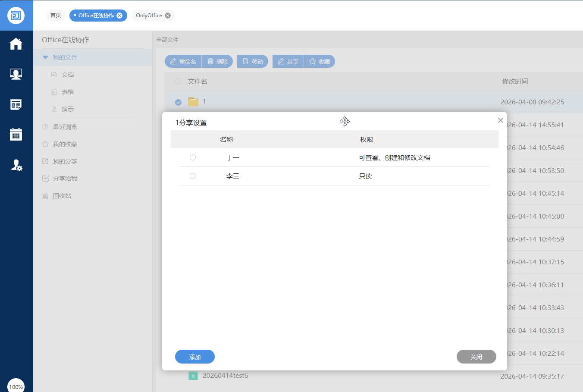The image size is (583, 392).
Task: Uncheck the checkbox for folder 1
Action: [x=178, y=102]
